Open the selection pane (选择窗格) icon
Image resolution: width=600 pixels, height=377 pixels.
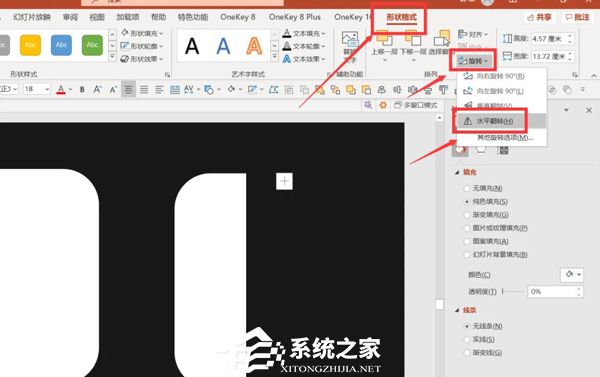coord(442,39)
